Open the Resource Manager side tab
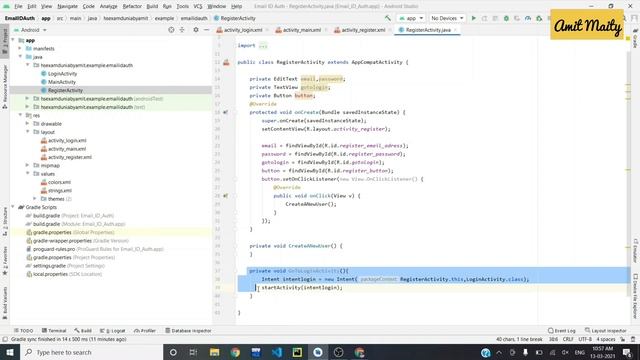The height and width of the screenshot is (360, 640). pyautogui.click(x=5, y=87)
